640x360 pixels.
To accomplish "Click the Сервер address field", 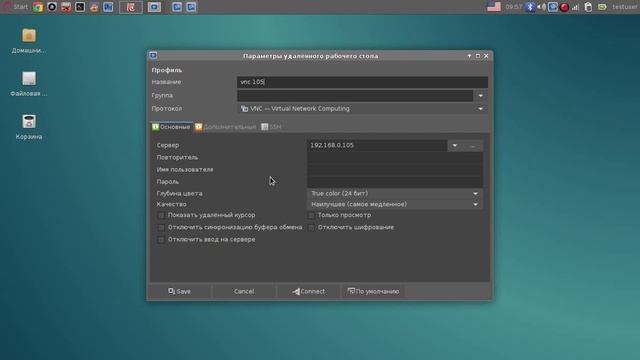I will pyautogui.click(x=376, y=145).
